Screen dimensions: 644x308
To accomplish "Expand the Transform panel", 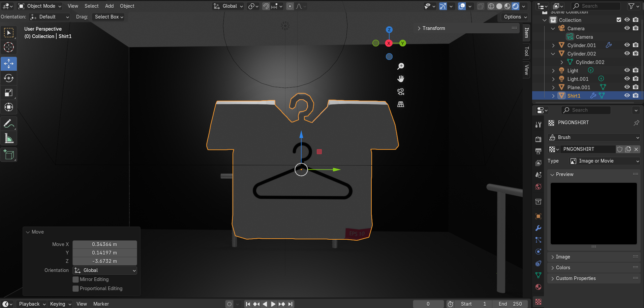I will click(x=433, y=28).
